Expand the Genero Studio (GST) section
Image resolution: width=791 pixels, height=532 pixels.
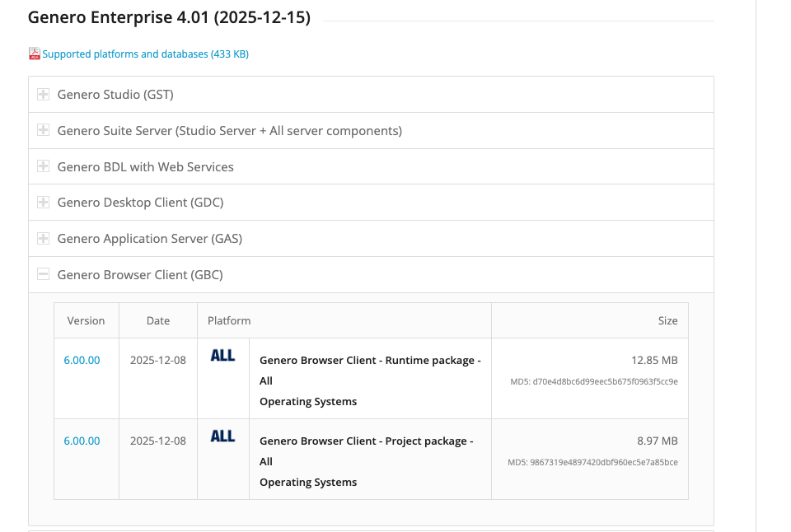coord(115,95)
